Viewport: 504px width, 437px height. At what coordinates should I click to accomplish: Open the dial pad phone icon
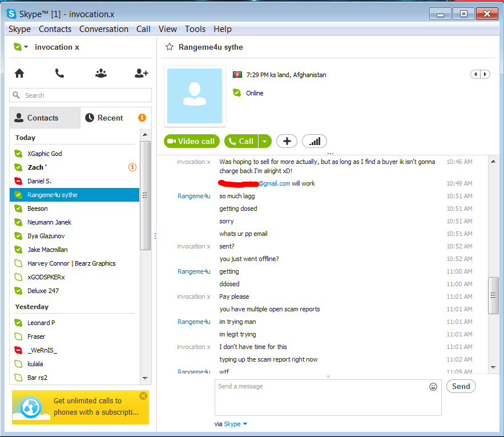tap(59, 73)
